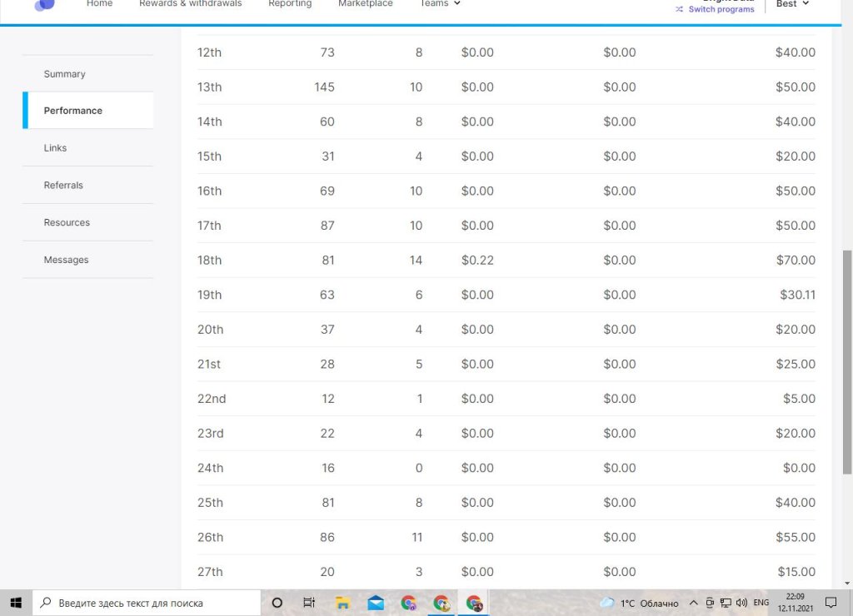This screenshot has height=616, width=853.
Task: Click value 69 in the 16th row
Action: tap(327, 191)
